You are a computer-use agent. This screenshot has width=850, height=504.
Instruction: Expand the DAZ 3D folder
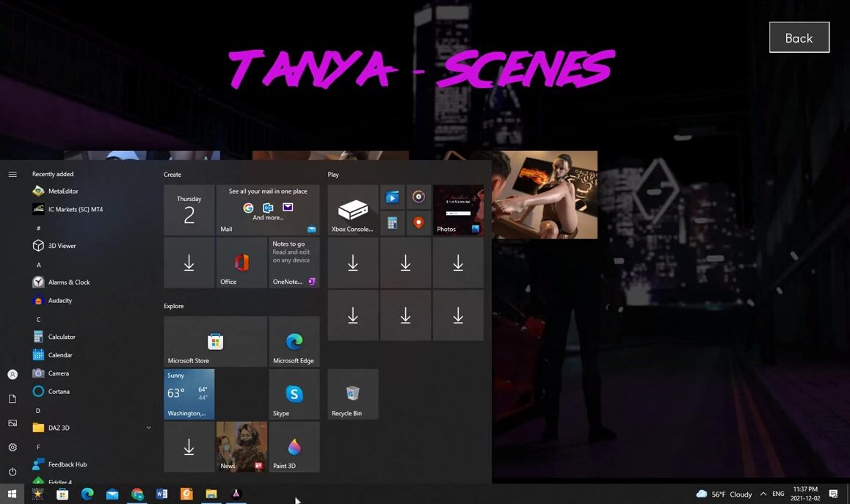pyautogui.click(x=148, y=428)
